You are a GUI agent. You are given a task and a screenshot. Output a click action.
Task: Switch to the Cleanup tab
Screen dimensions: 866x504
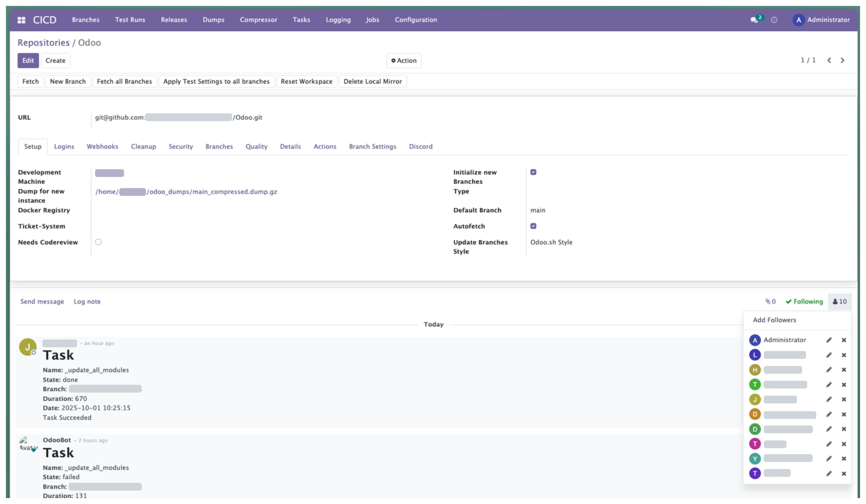pos(143,147)
